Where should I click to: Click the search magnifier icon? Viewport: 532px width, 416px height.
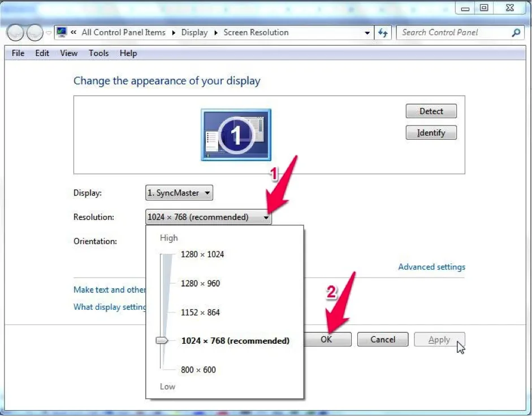[515, 32]
